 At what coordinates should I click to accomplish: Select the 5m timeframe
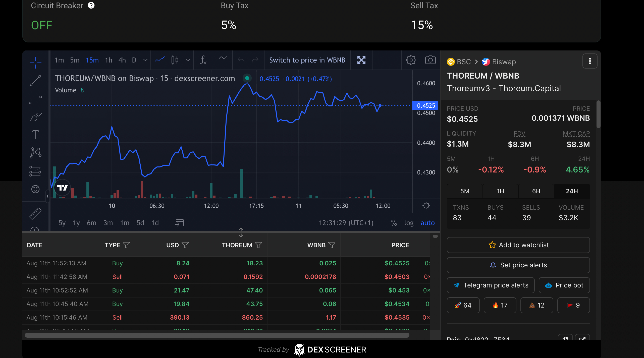pos(75,60)
